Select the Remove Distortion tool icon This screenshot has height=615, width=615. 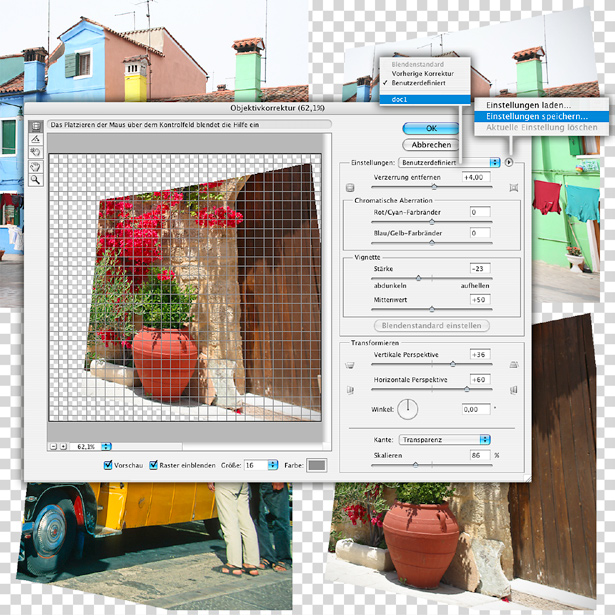tap(36, 126)
